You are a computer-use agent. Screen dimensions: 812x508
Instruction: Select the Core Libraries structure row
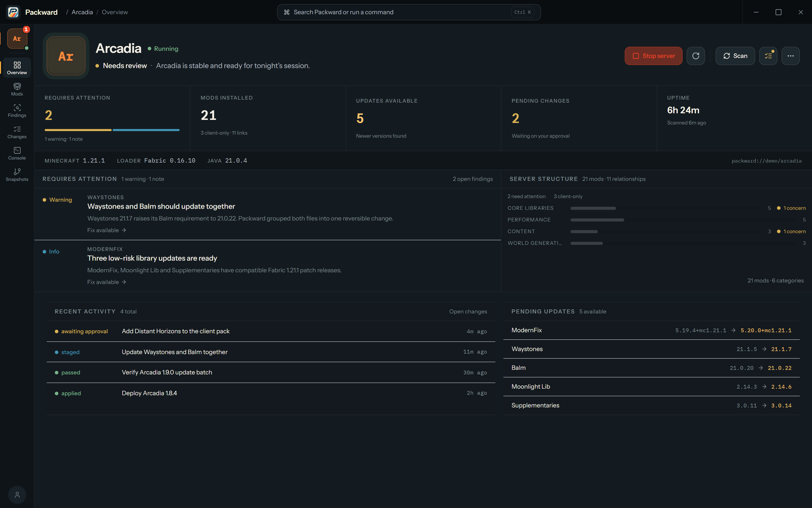coord(656,208)
